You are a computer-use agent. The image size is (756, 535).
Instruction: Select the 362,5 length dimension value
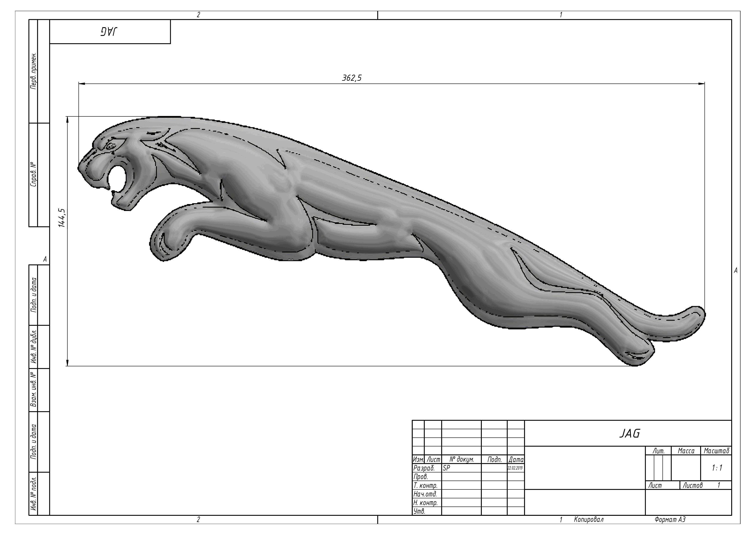pos(352,78)
